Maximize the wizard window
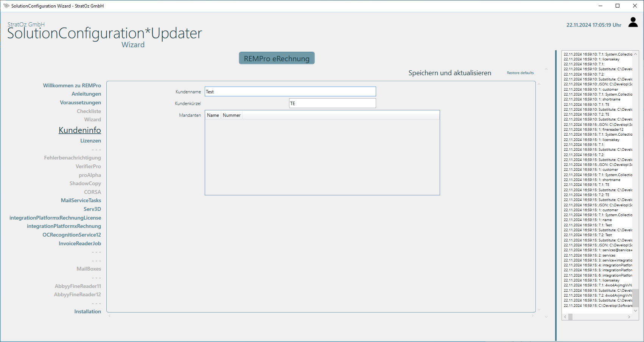 [x=618, y=6]
